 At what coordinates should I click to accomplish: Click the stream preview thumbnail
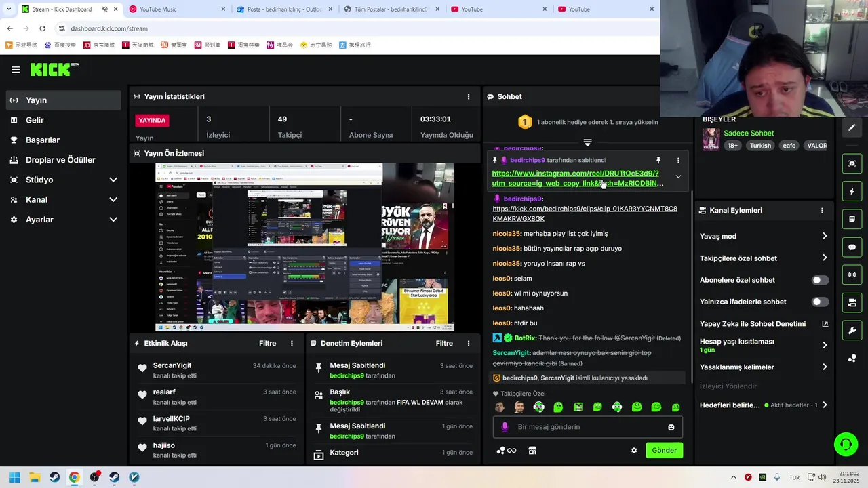(305, 247)
